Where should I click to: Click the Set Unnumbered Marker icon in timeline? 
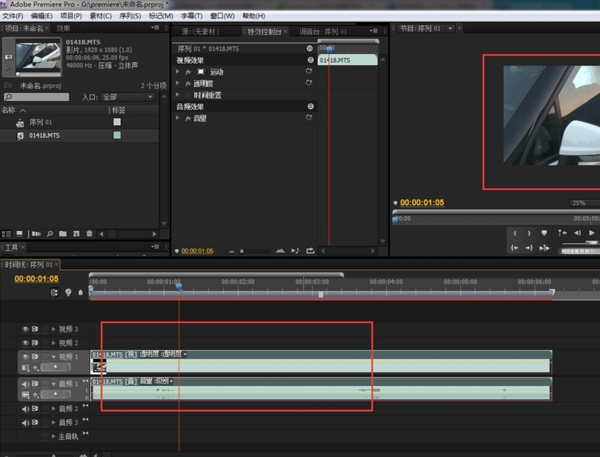81,293
